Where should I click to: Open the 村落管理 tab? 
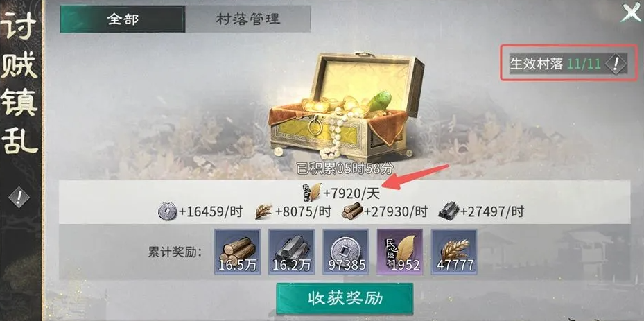point(247,19)
